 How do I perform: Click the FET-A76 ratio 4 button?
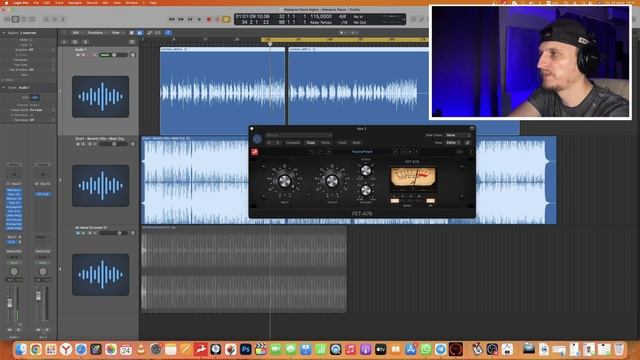[395, 200]
